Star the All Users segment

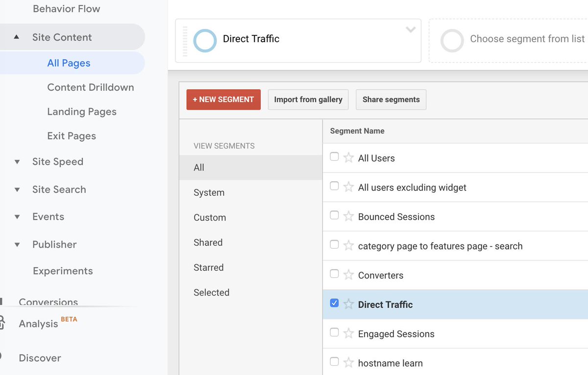pyautogui.click(x=348, y=157)
